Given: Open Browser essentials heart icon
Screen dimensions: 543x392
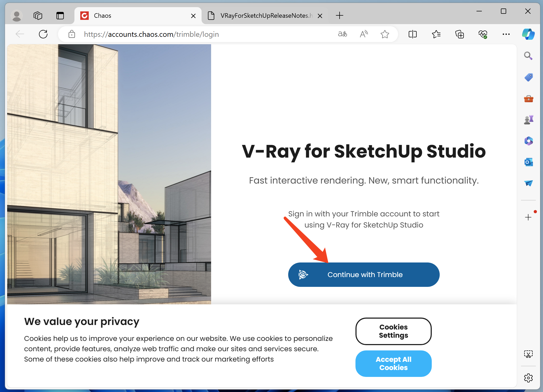Looking at the screenshot, I should pyautogui.click(x=483, y=34).
